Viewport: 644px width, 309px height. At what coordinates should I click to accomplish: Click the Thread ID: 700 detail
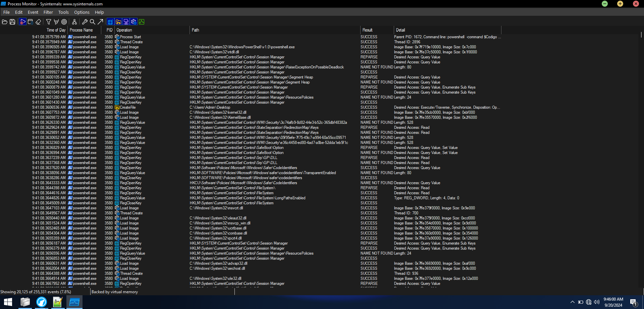(406, 213)
